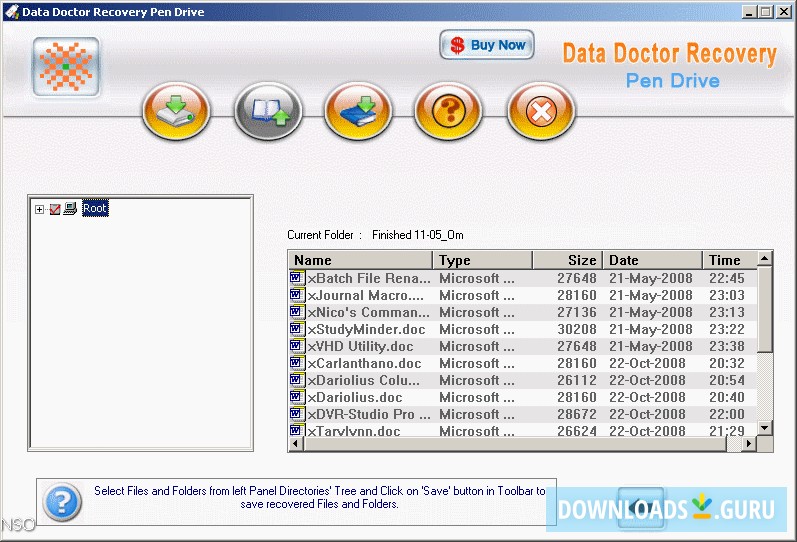Click the blue book download toolbar icon
Screen dimensions: 797x542
[x=358, y=110]
